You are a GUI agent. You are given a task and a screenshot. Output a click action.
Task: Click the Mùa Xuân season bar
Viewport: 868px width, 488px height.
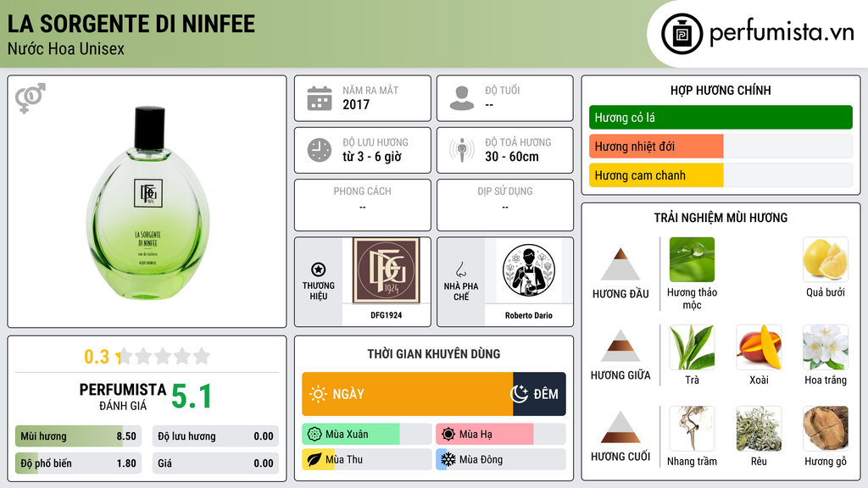366,435
